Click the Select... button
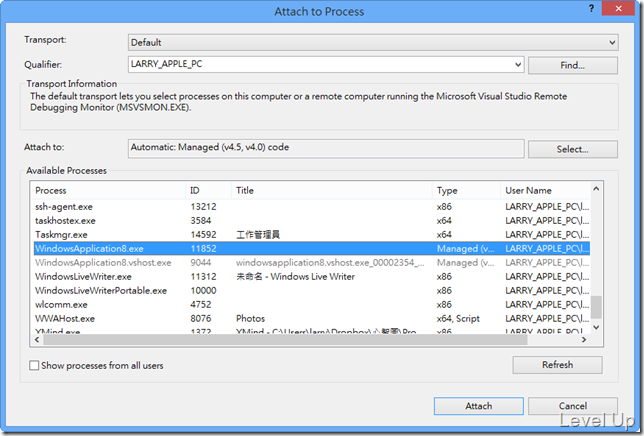This screenshot has width=644, height=436. pos(573,149)
